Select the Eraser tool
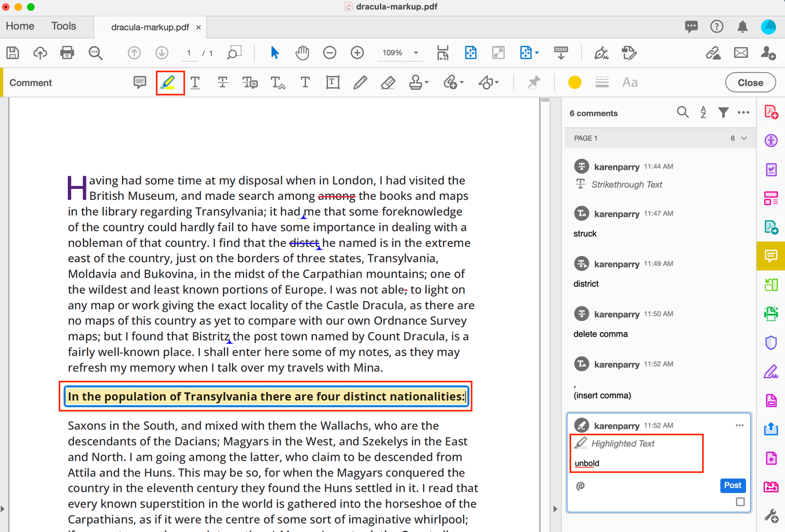Viewport: 785px width, 532px height. tap(388, 83)
